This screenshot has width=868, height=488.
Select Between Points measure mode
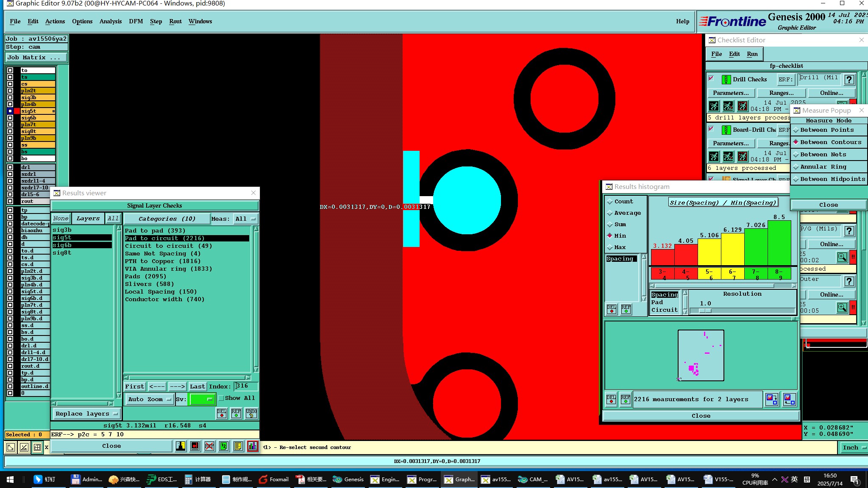826,130
